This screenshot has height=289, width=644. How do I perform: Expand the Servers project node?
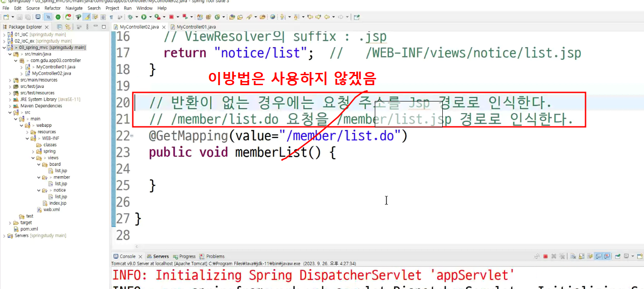[5, 236]
